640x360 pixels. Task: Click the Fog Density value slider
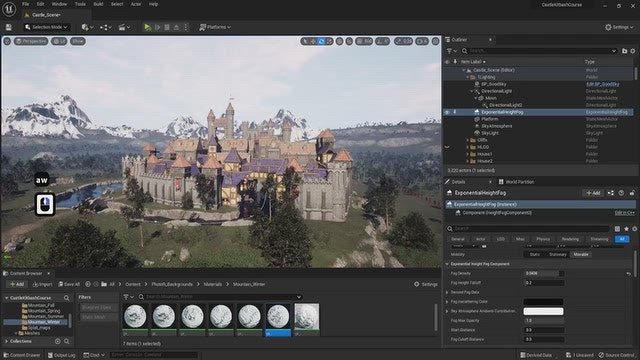tap(544, 273)
